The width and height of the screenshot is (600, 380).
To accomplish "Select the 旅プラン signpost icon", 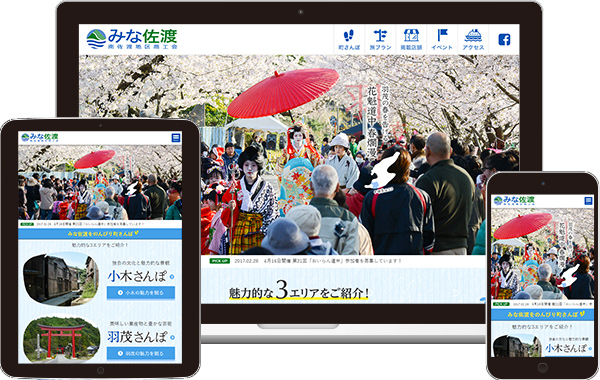I will tap(380, 39).
